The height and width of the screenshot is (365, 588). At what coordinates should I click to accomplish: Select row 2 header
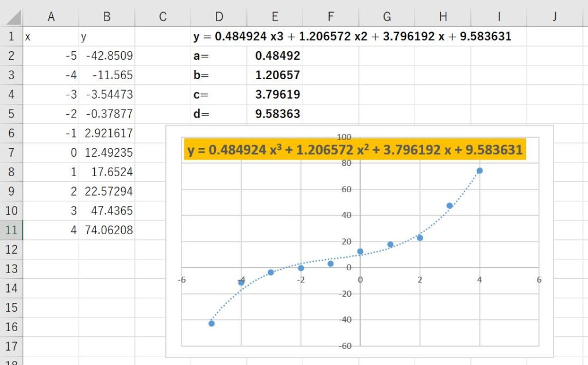(11, 56)
